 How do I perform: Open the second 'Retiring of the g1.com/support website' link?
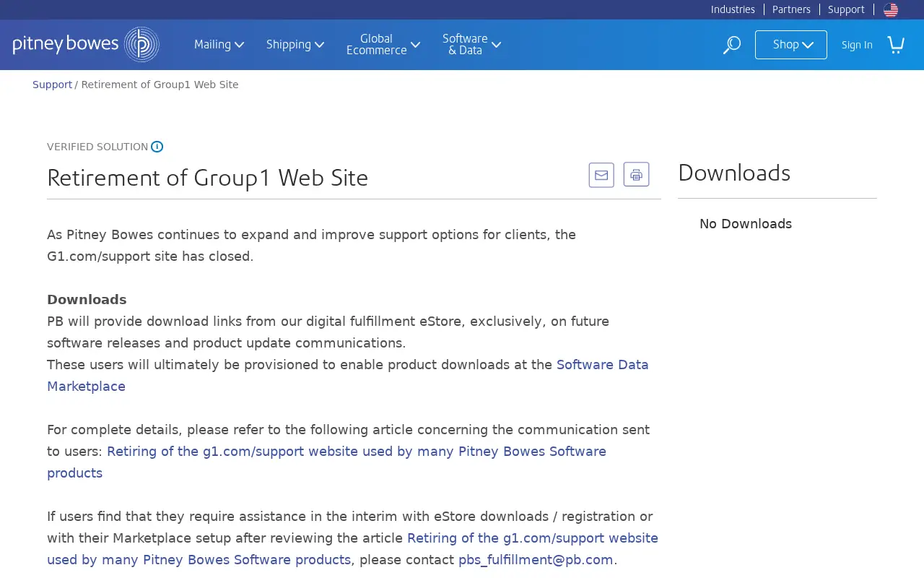(353, 548)
